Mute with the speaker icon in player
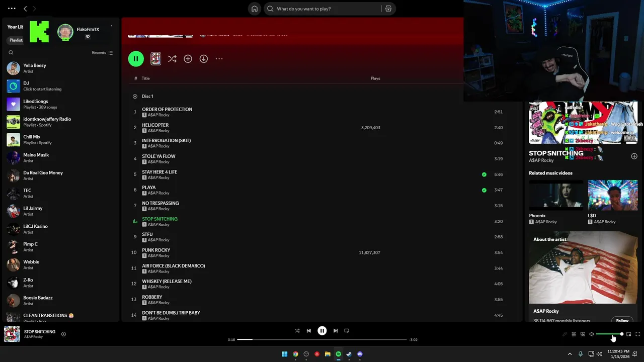 pyautogui.click(x=592, y=334)
